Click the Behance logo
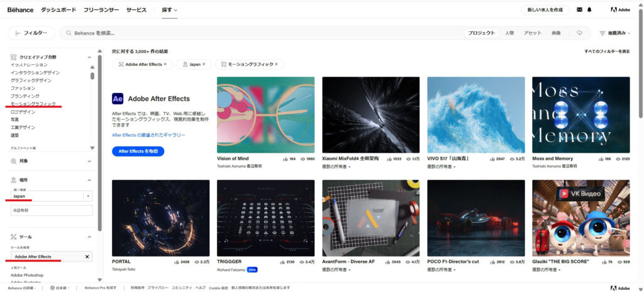644x293 pixels. (20, 10)
